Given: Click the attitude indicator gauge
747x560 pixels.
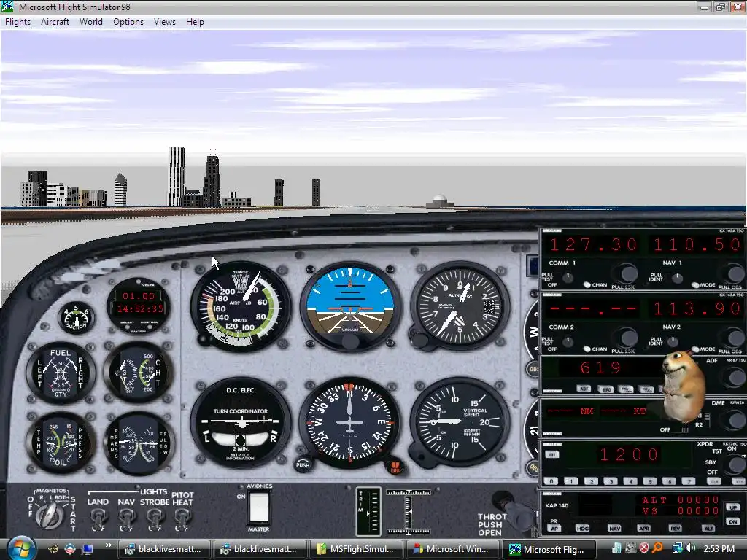Looking at the screenshot, I should click(351, 306).
